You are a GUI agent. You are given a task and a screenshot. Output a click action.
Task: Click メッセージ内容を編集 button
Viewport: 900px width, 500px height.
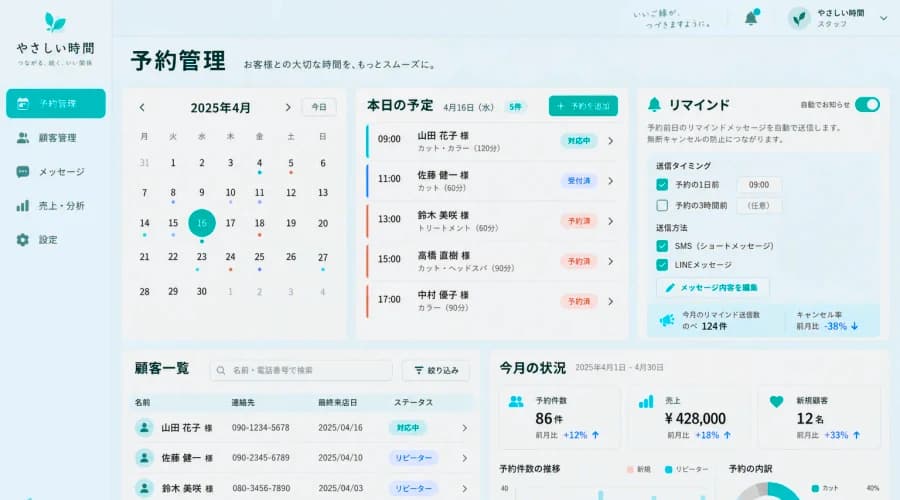tap(712, 288)
